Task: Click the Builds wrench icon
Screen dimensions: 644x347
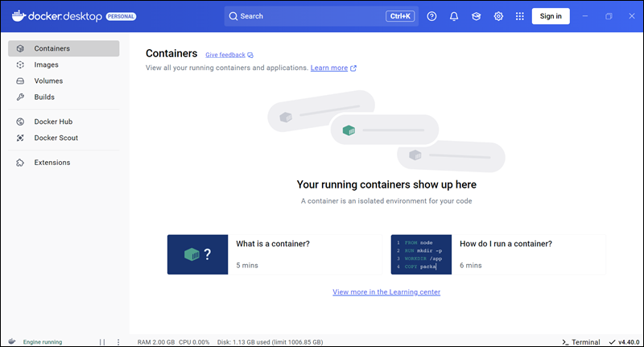Action: (x=20, y=97)
